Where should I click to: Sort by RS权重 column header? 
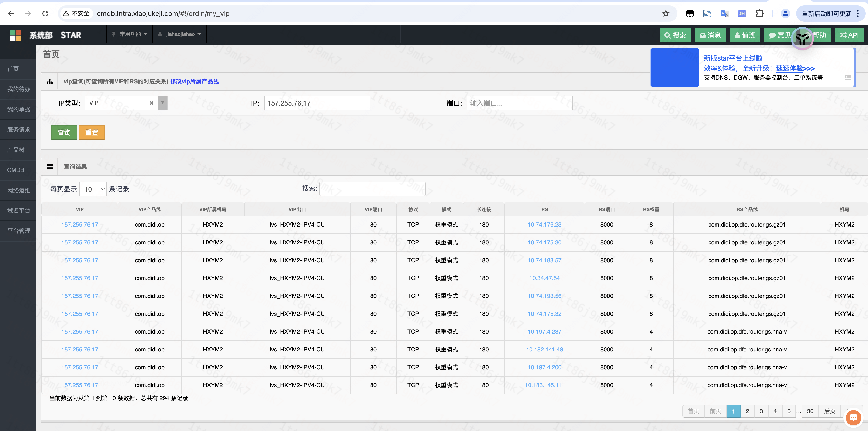tap(651, 209)
